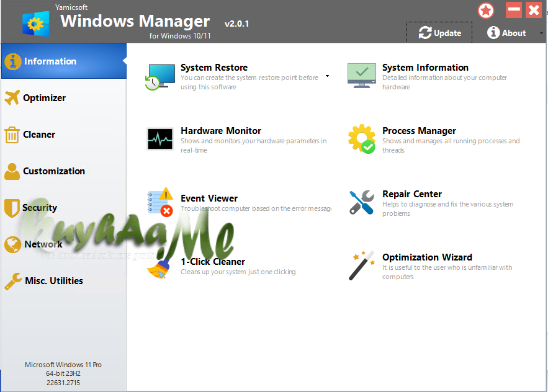Click the red star favorites icon
Viewport: 548px width, 392px height.
pos(486,11)
